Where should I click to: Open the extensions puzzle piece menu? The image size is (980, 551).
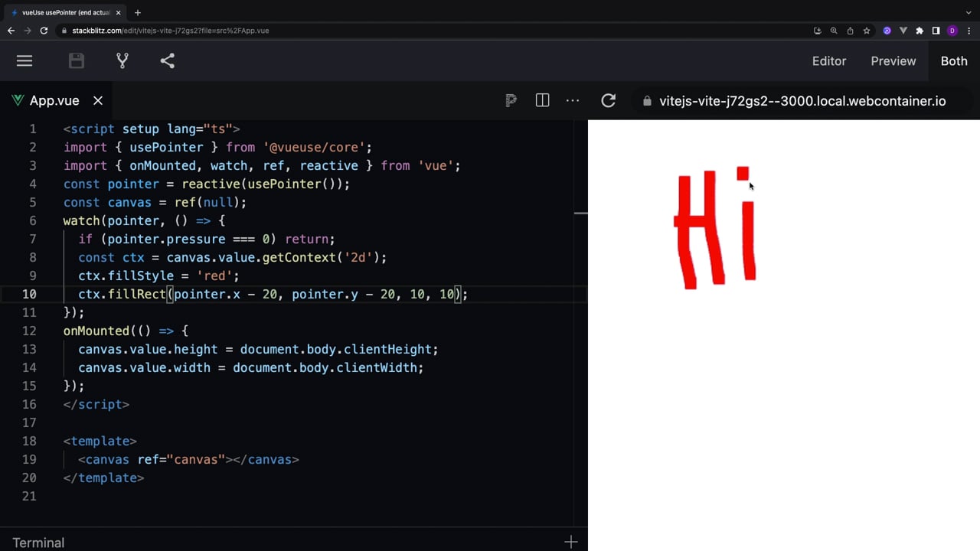pos(920,31)
